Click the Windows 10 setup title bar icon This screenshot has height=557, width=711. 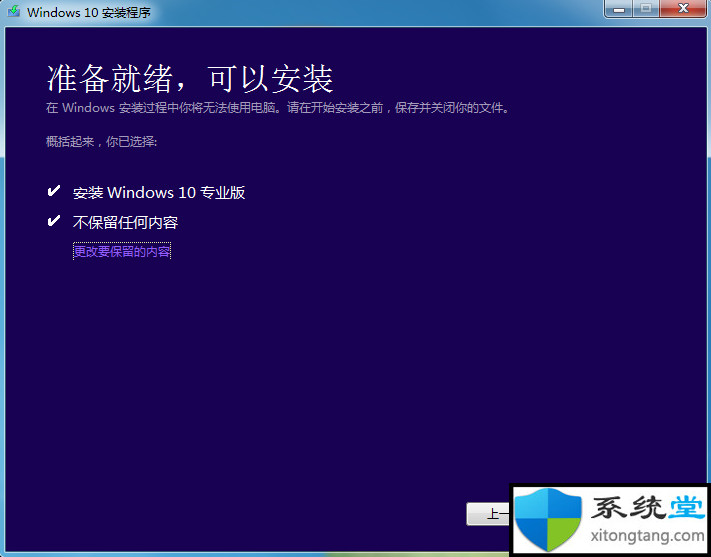13,11
